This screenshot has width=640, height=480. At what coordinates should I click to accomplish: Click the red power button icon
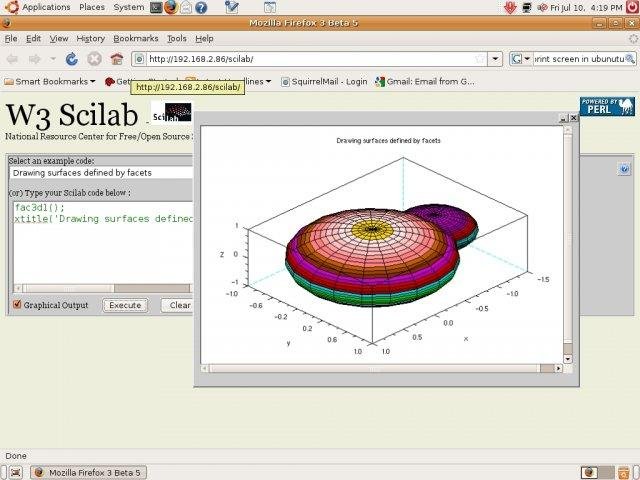click(x=632, y=7)
